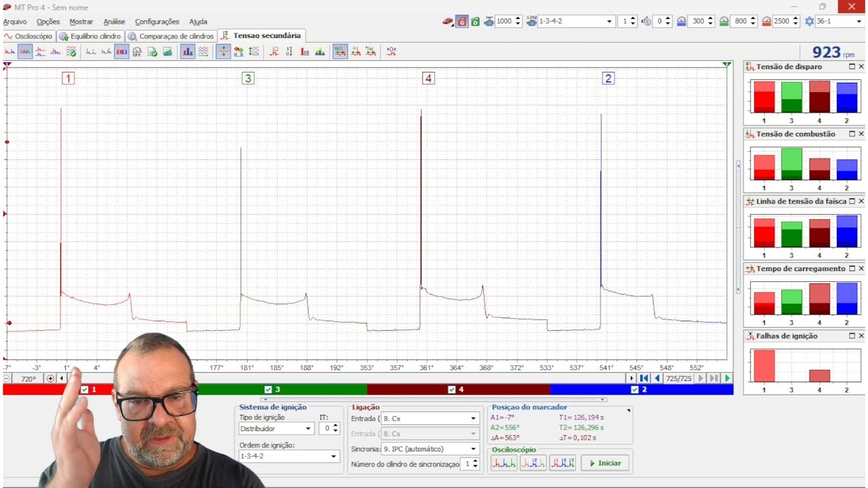The width and height of the screenshot is (868, 488).
Task: Click the Iniciar button
Action: [x=605, y=463]
